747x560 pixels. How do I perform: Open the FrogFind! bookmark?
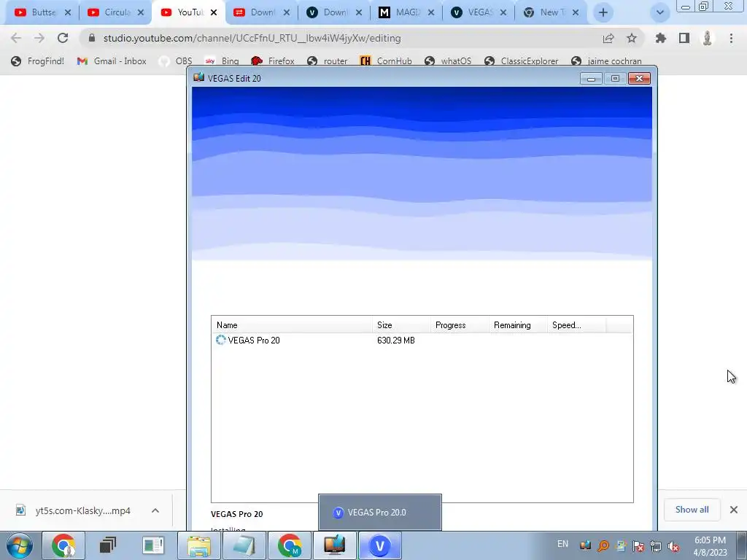(x=38, y=61)
